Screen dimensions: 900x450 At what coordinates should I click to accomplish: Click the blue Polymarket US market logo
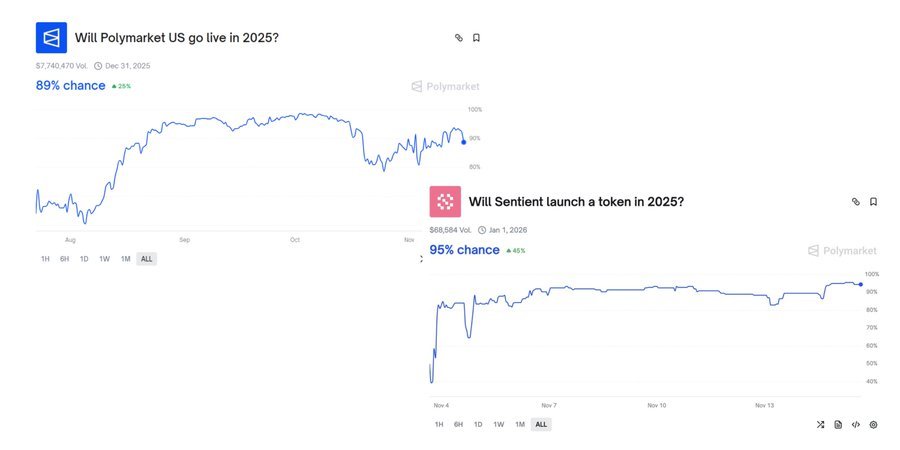51,38
